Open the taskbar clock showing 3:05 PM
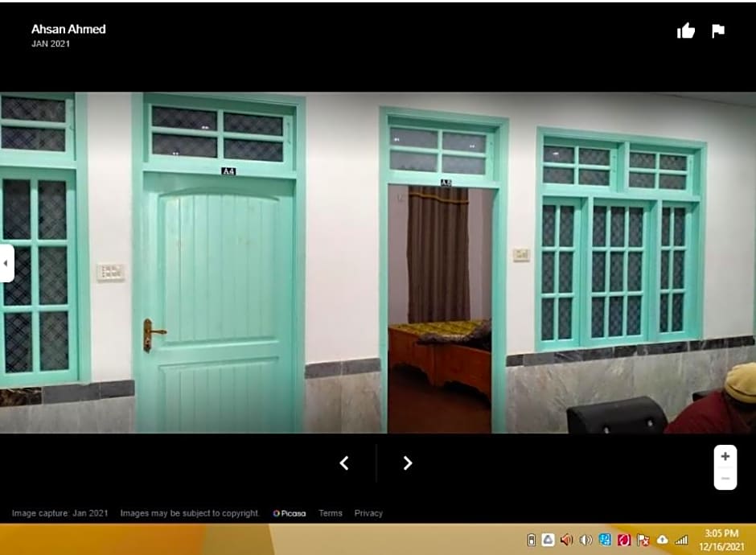This screenshot has width=756, height=555. click(x=721, y=540)
